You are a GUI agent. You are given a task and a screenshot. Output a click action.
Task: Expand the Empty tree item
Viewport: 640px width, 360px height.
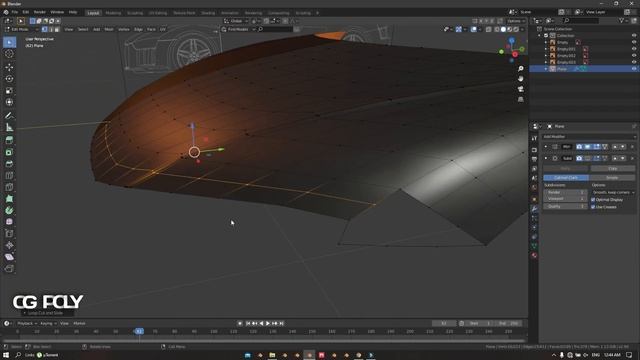[546, 42]
